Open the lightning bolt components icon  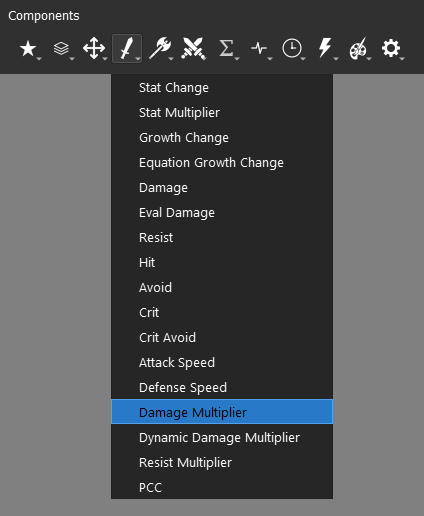click(326, 49)
